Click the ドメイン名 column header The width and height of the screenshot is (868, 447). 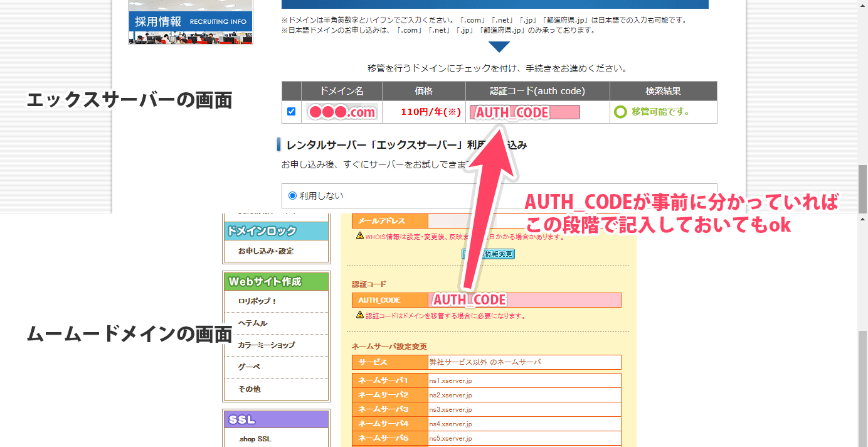click(x=342, y=91)
